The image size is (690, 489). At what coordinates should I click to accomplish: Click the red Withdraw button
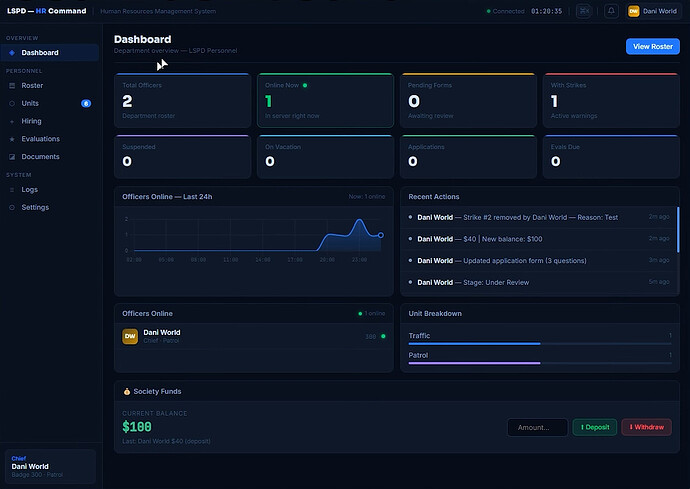pos(646,427)
